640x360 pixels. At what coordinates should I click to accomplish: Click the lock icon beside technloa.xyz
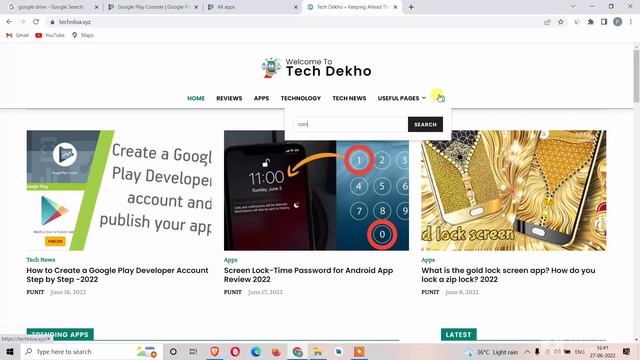52,22
